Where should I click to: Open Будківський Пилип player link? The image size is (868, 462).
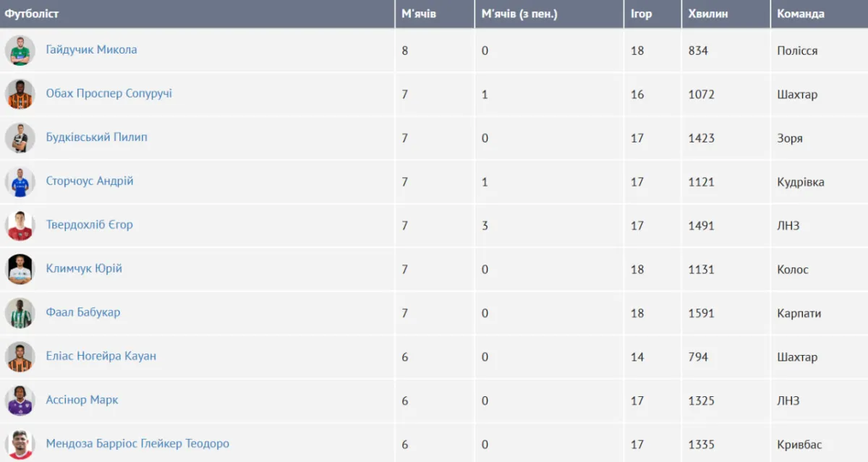coord(96,137)
